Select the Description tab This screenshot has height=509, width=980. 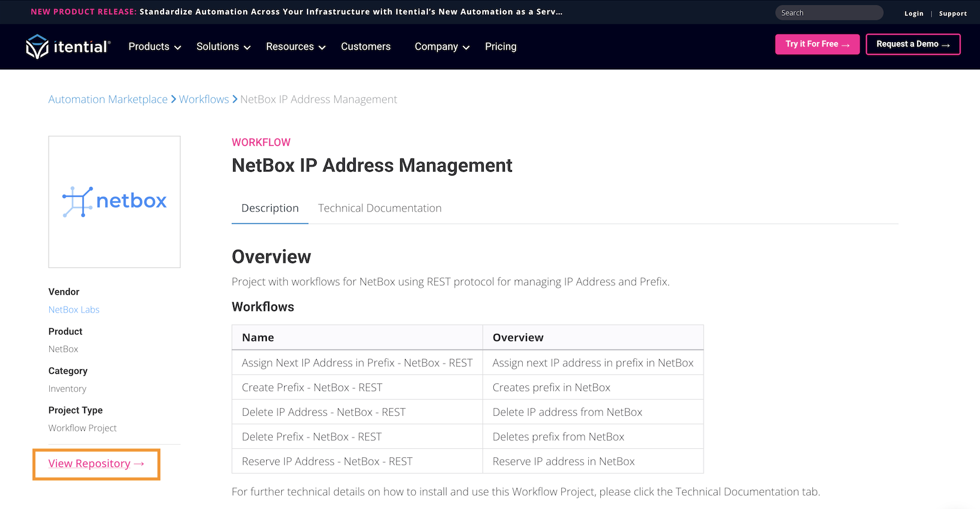[x=270, y=209]
